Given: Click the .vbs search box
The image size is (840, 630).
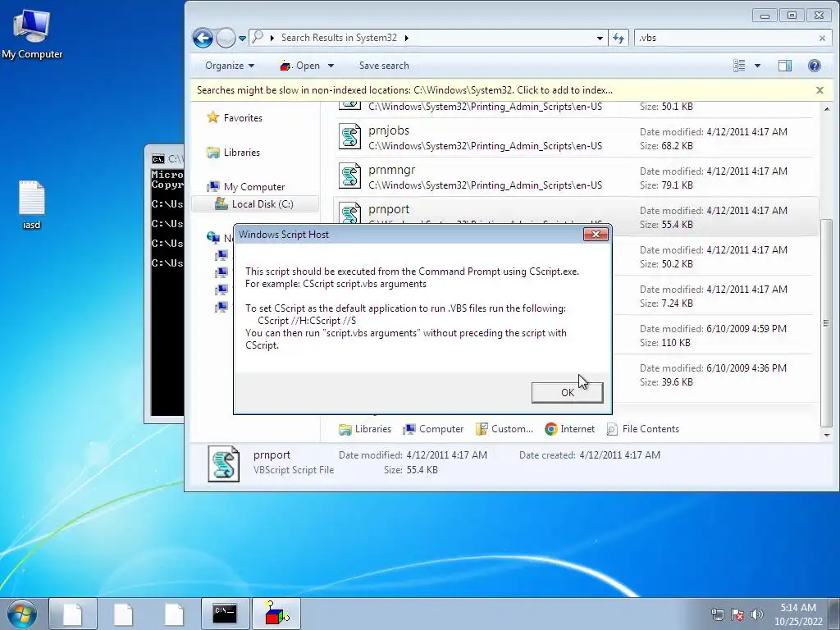Looking at the screenshot, I should (x=726, y=38).
